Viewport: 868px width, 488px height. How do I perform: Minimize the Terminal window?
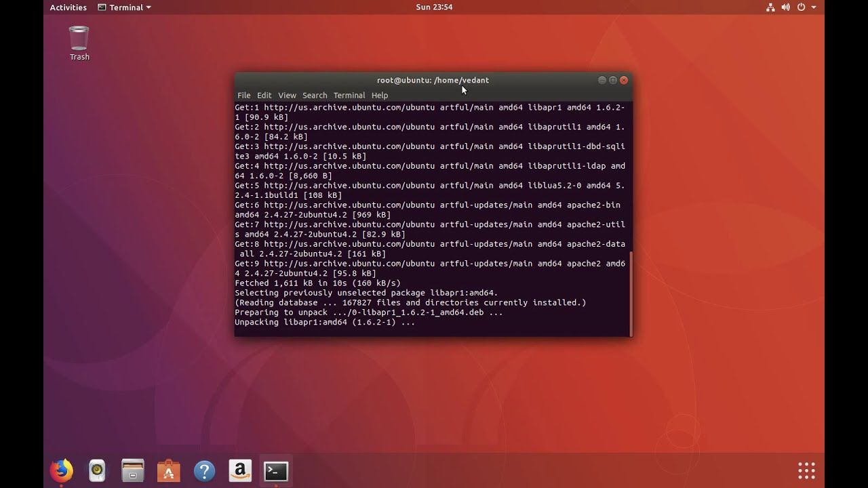tap(602, 80)
